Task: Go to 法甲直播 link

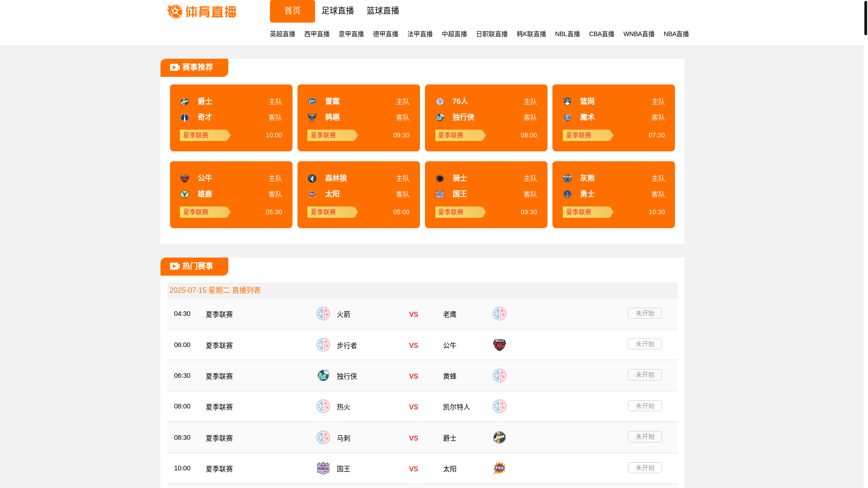Action: point(420,34)
